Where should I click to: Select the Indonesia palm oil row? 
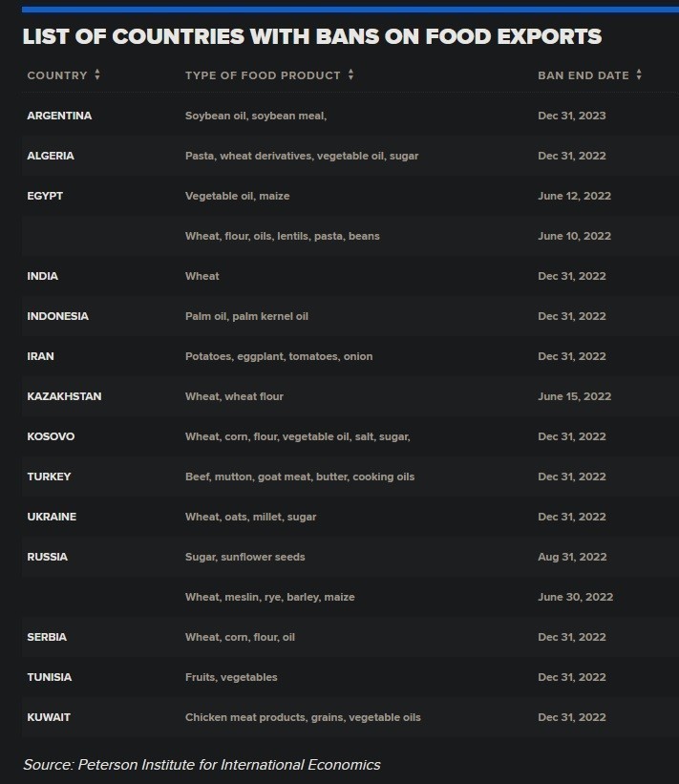[x=246, y=316]
